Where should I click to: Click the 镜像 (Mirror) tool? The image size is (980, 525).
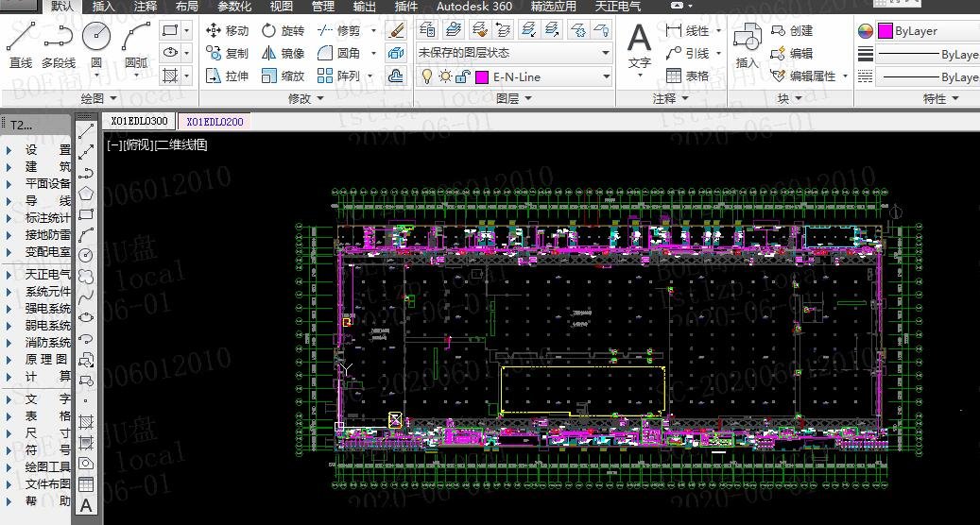283,53
